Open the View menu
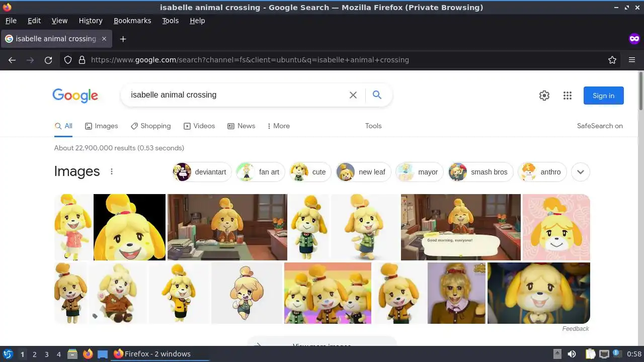The width and height of the screenshot is (644, 362). click(x=59, y=21)
